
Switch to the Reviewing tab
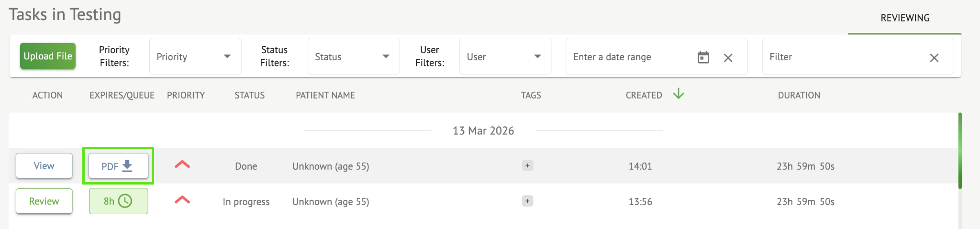pyautogui.click(x=905, y=18)
